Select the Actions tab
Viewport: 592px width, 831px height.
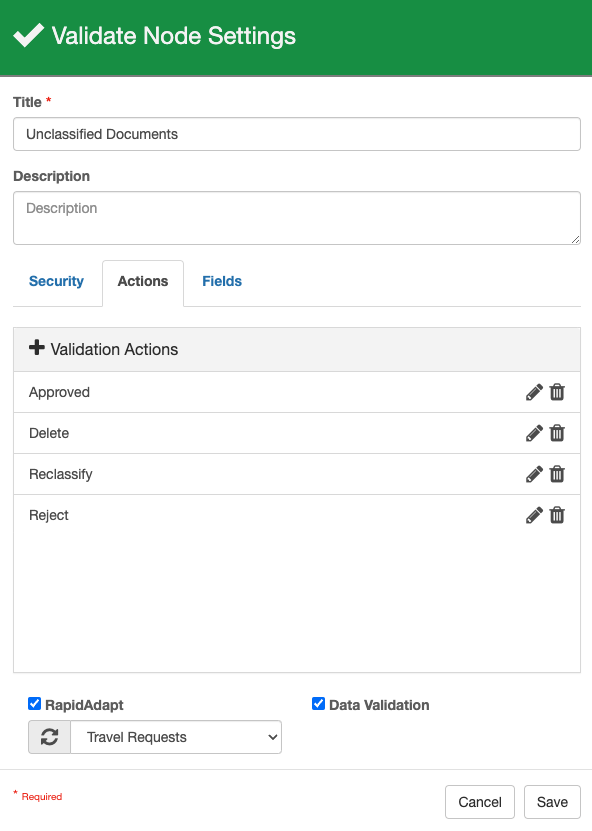click(x=143, y=282)
